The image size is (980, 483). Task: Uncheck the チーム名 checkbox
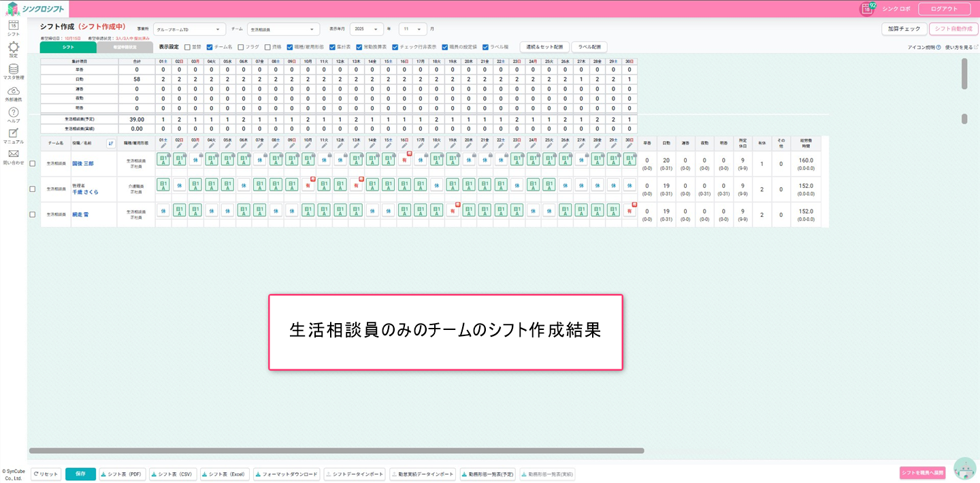[x=210, y=48]
